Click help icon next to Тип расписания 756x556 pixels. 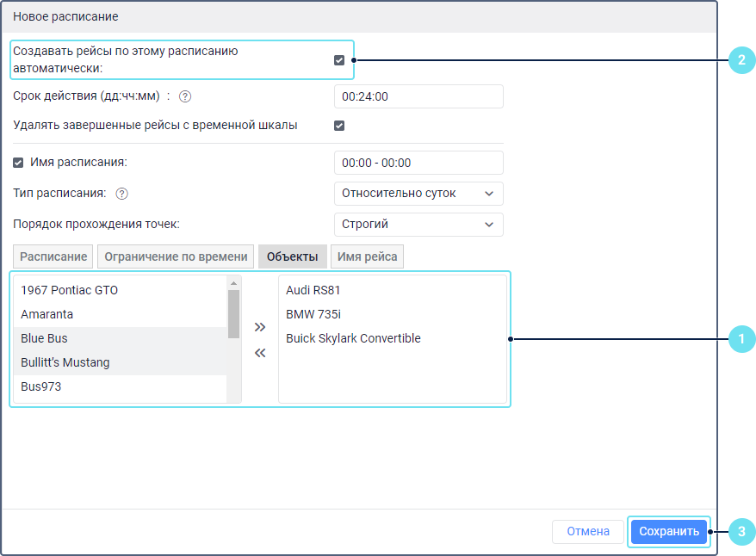(x=121, y=194)
